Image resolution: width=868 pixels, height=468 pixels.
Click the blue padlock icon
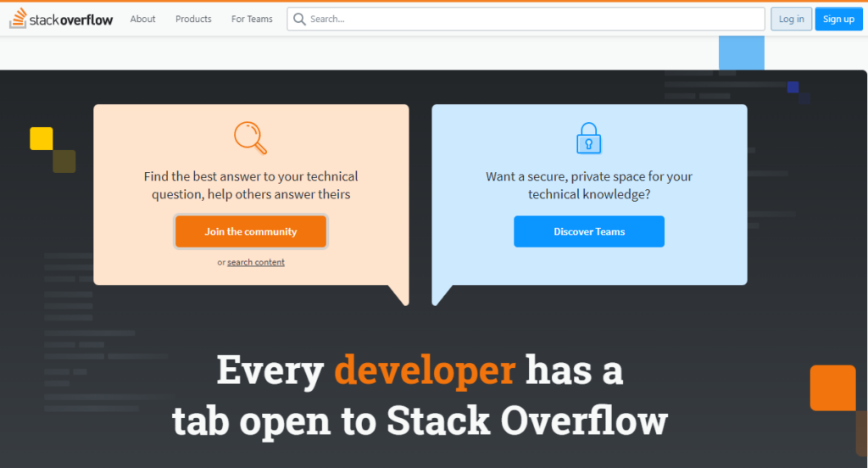[x=588, y=138]
